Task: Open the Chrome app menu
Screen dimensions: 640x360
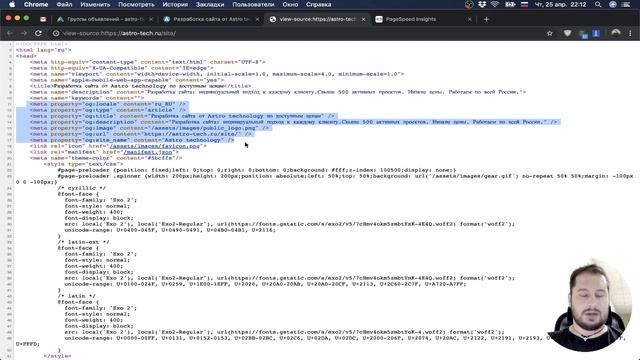Action: click(36, 4)
